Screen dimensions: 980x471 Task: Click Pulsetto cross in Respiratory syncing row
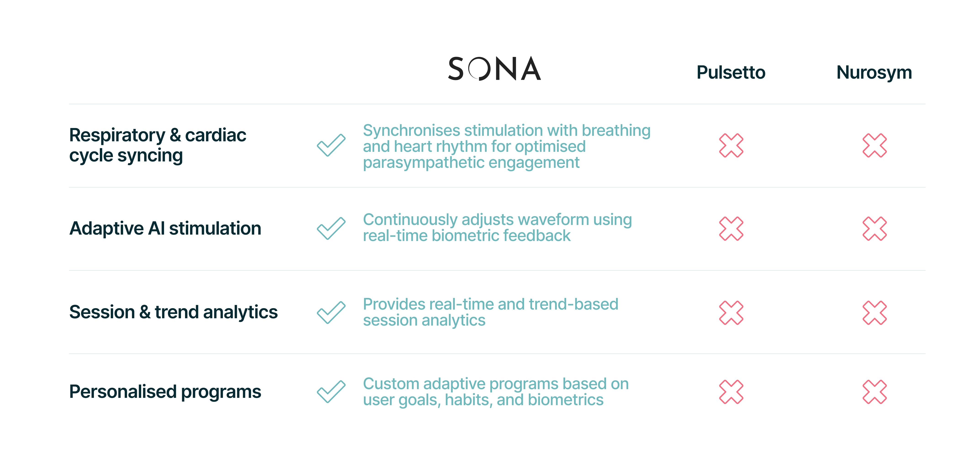731,145
